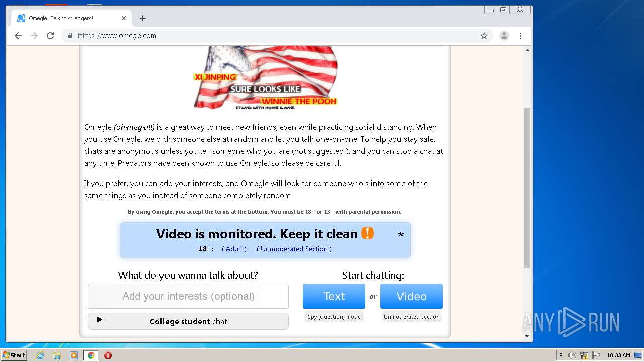This screenshot has height=362, width=644.
Task: Open the (Adult) link
Action: pyautogui.click(x=234, y=249)
